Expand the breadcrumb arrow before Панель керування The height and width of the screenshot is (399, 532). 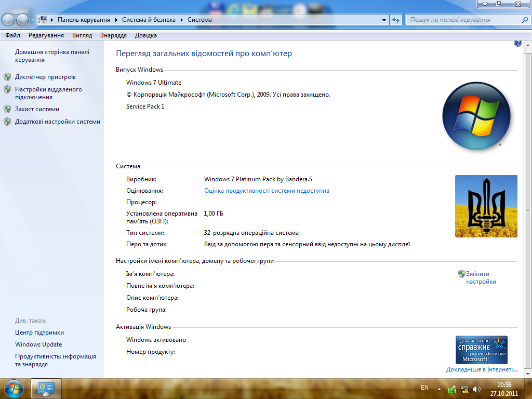[x=52, y=20]
